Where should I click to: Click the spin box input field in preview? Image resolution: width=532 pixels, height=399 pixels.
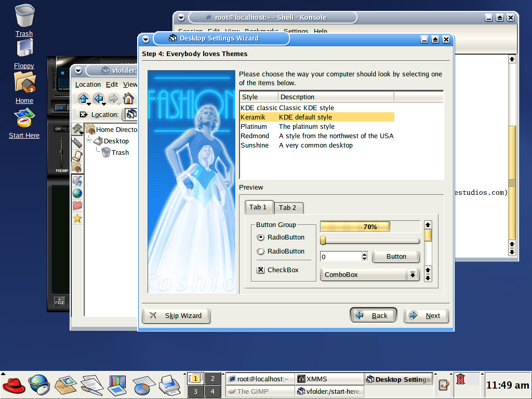click(x=341, y=257)
